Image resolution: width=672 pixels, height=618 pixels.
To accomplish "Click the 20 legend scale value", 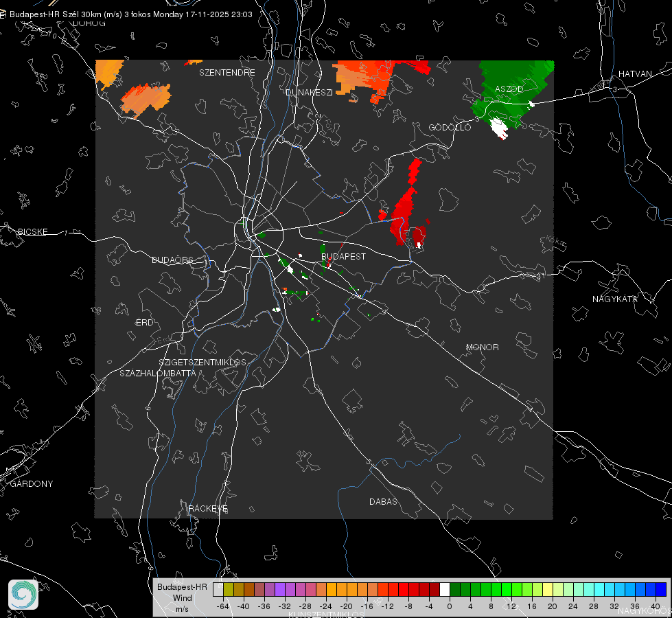I will pyautogui.click(x=552, y=606).
